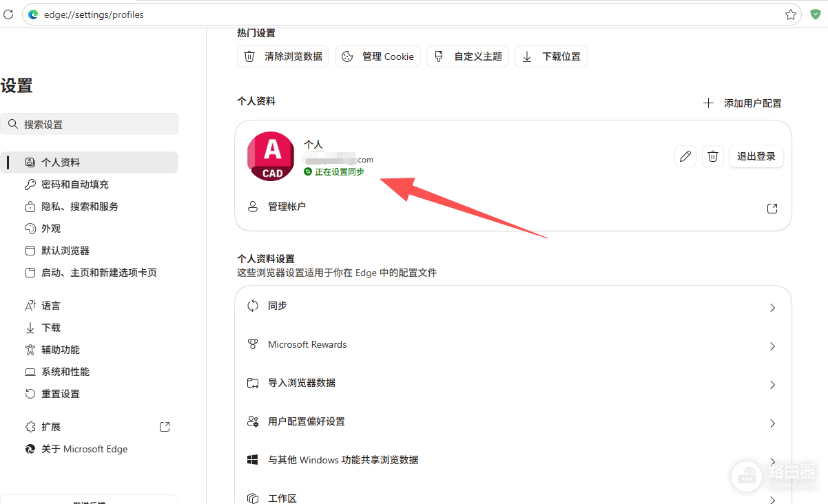The image size is (828, 504).
Task: Open 语言 settings section
Action: point(90,306)
